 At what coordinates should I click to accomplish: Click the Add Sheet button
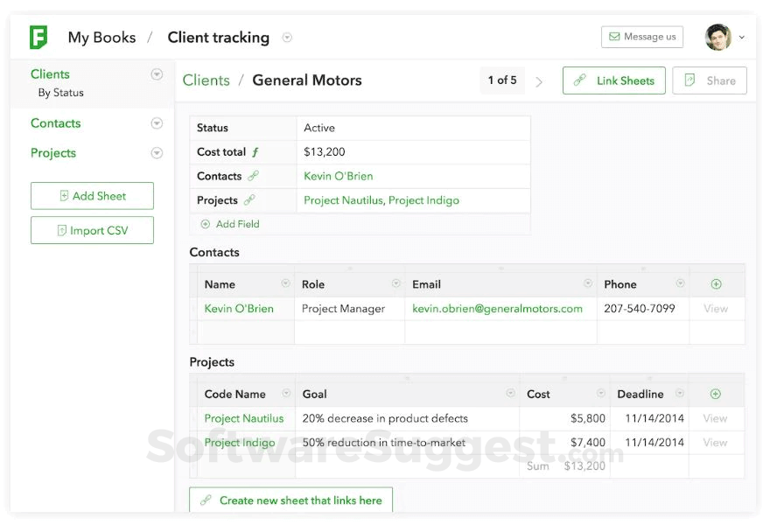[x=92, y=195]
